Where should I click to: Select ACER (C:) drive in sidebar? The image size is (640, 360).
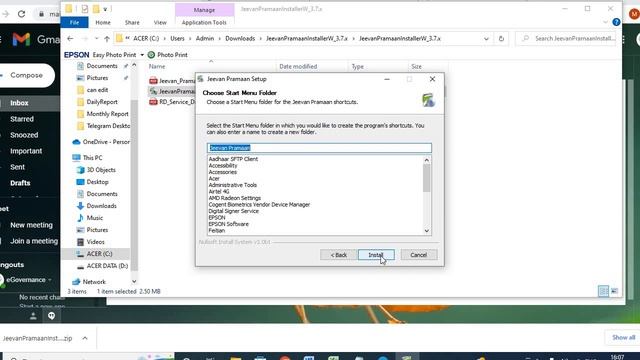[94, 253]
